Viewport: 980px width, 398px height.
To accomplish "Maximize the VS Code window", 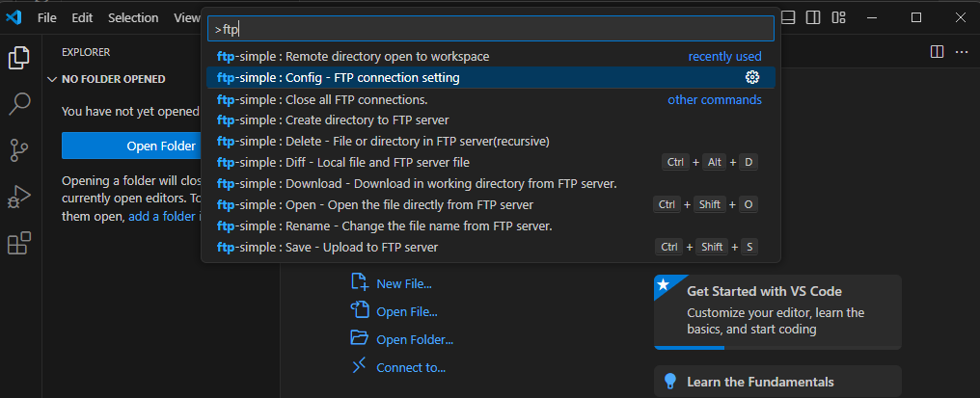I will click(916, 17).
